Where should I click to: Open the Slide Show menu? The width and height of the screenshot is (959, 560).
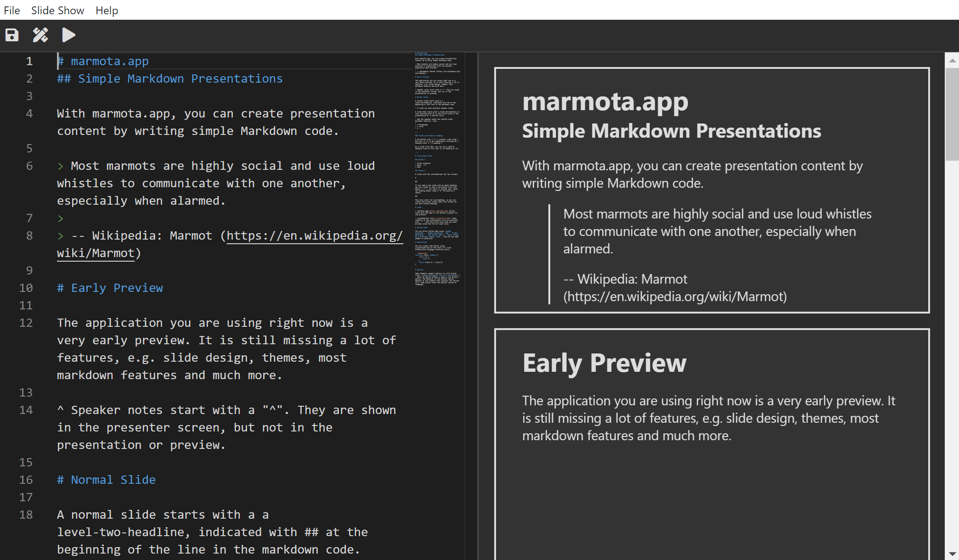(x=57, y=10)
